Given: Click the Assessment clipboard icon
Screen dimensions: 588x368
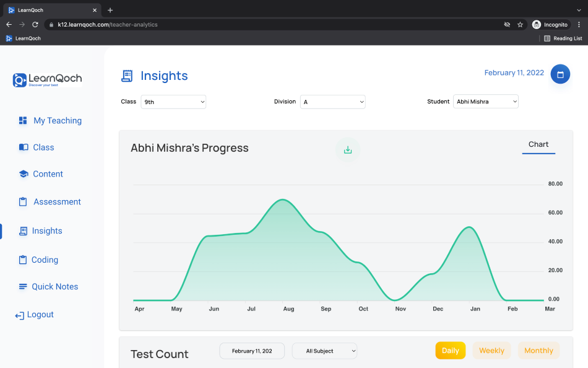Looking at the screenshot, I should [23, 201].
